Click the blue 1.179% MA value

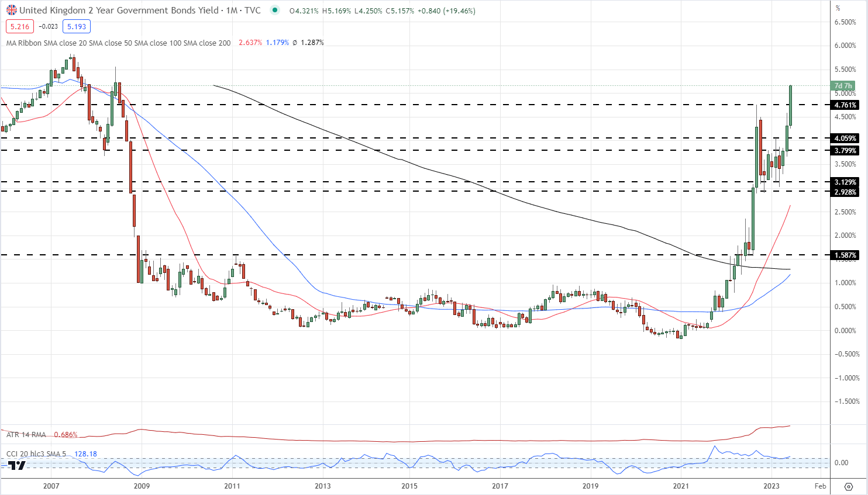277,43
